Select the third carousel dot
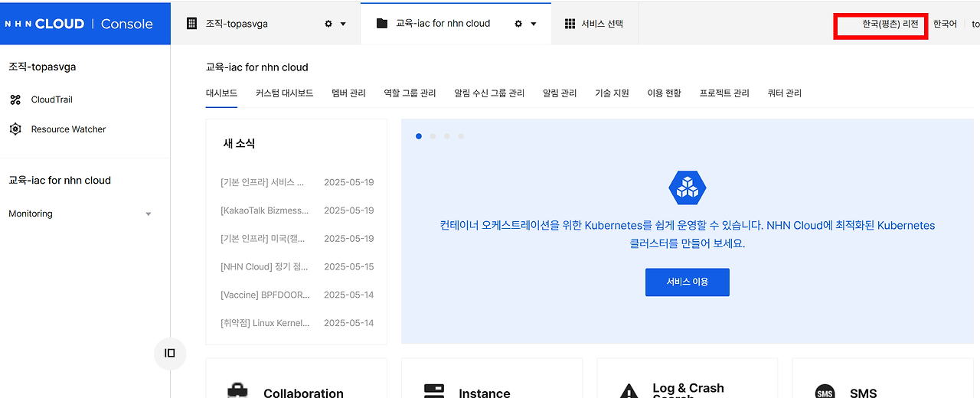This screenshot has width=980, height=398. tap(446, 136)
